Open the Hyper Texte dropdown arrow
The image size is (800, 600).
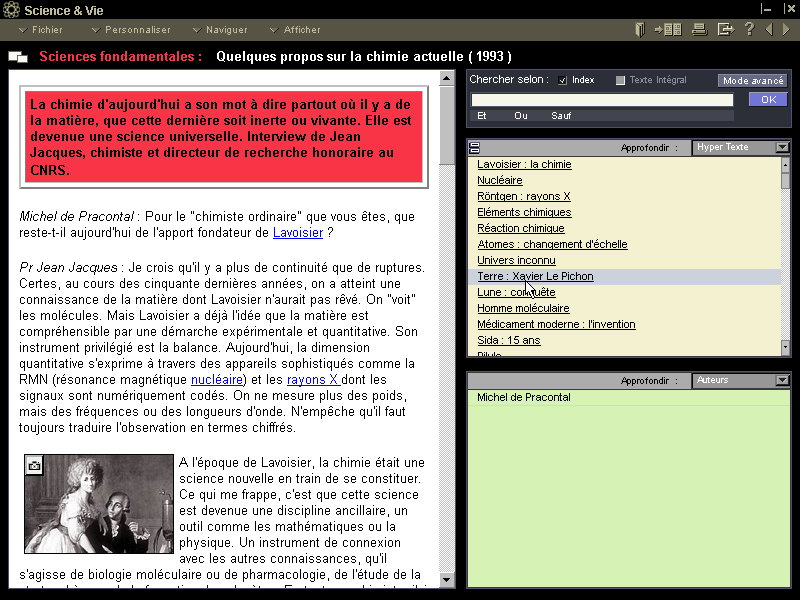tap(782, 147)
